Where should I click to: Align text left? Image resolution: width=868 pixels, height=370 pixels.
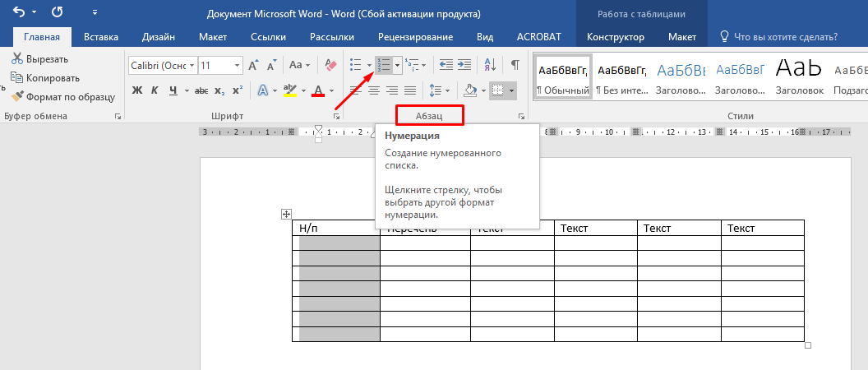pos(356,90)
